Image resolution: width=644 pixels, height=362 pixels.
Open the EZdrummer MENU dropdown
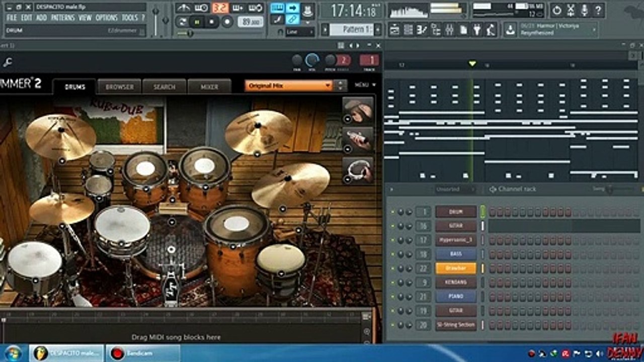point(365,85)
